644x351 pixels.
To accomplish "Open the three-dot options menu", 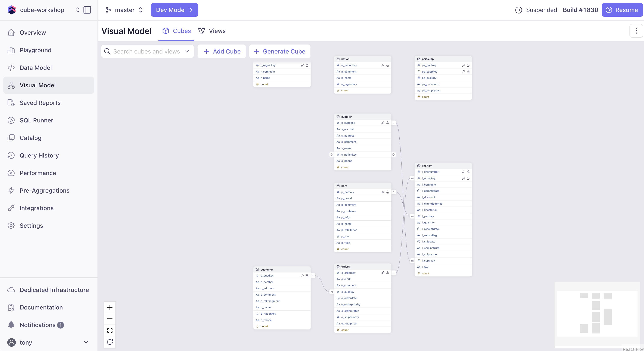I will (x=636, y=31).
